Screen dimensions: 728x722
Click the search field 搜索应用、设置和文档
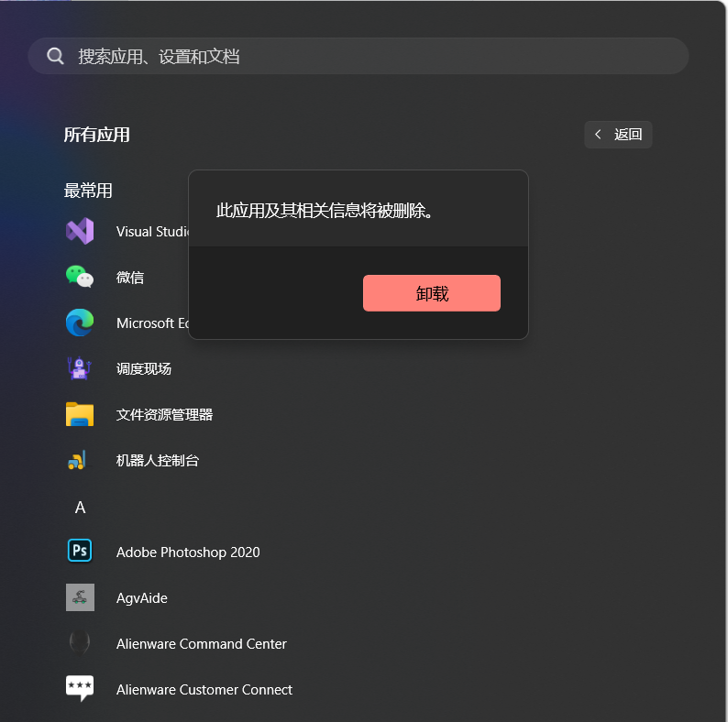coord(358,56)
